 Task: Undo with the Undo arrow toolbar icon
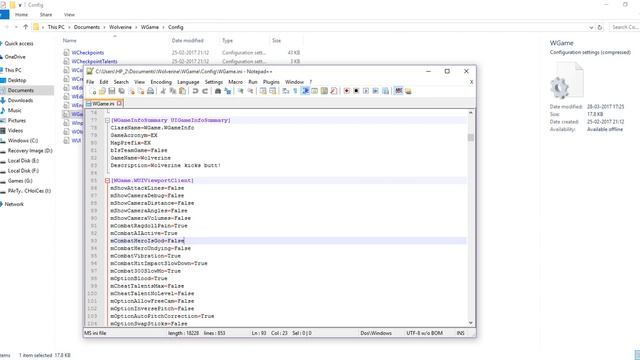point(195,91)
